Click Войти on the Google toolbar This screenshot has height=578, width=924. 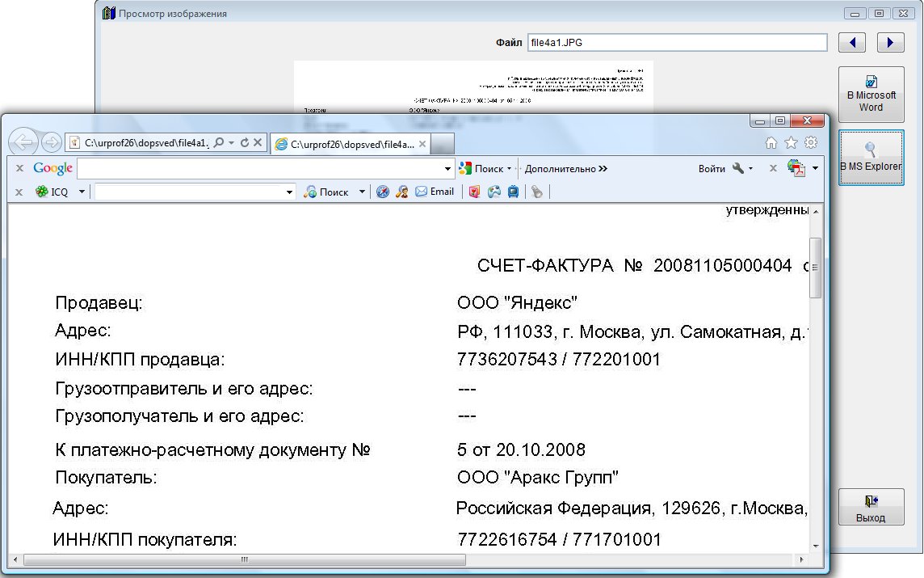click(712, 169)
